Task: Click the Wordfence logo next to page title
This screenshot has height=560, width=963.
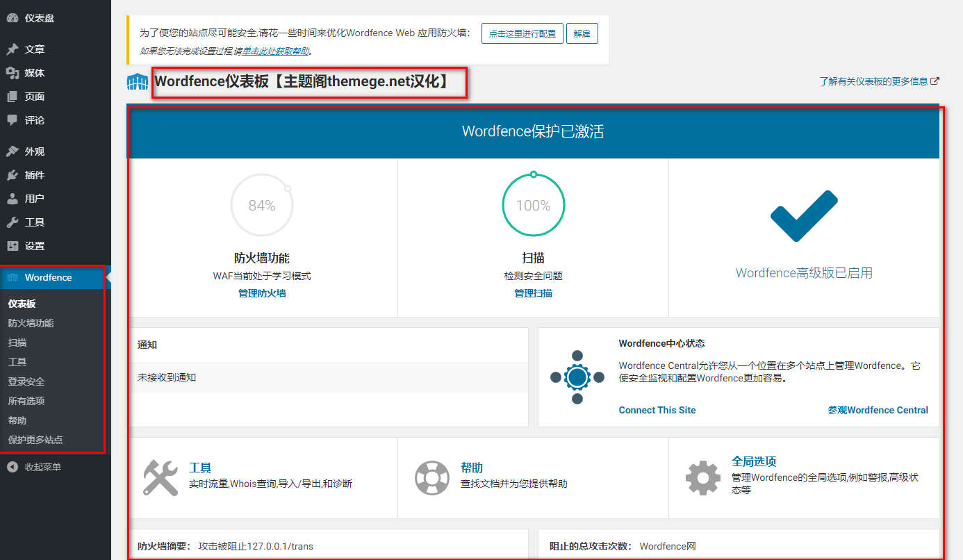Action: point(138,82)
